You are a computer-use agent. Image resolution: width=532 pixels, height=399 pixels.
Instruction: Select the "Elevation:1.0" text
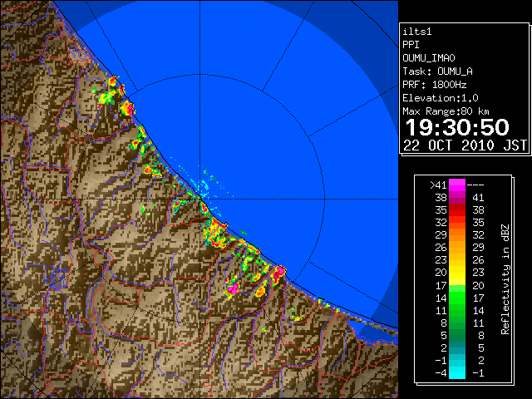[441, 98]
